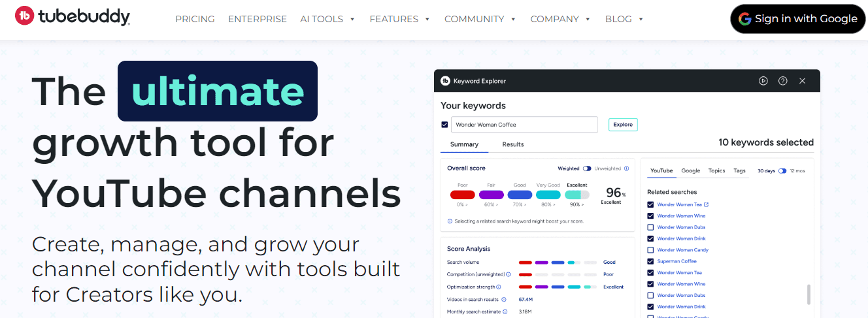Open the PRICING page
Screen dimensions: 868x318
(195, 19)
